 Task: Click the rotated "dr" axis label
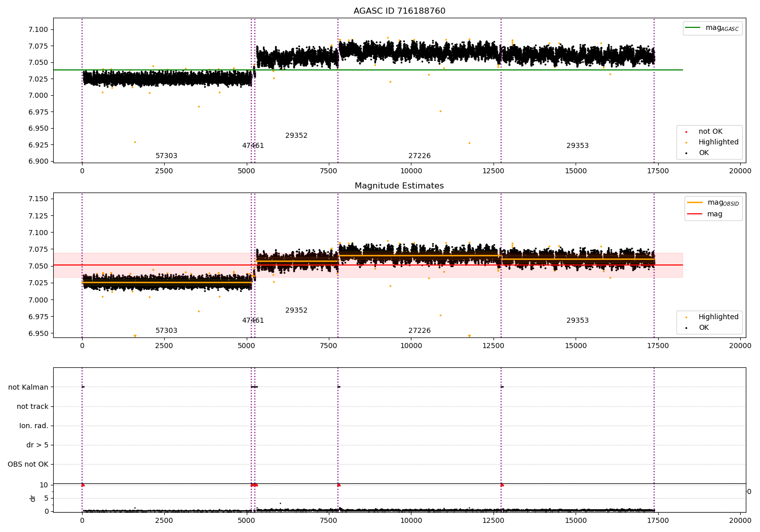coord(33,498)
